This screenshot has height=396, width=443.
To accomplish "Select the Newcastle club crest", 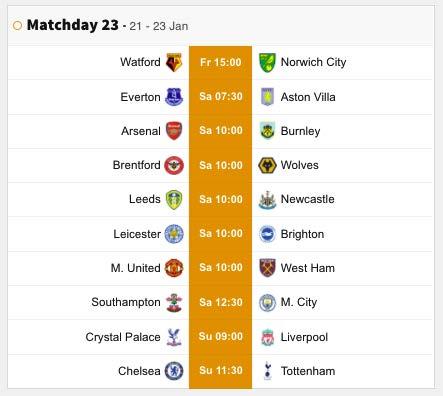I will click(267, 200).
